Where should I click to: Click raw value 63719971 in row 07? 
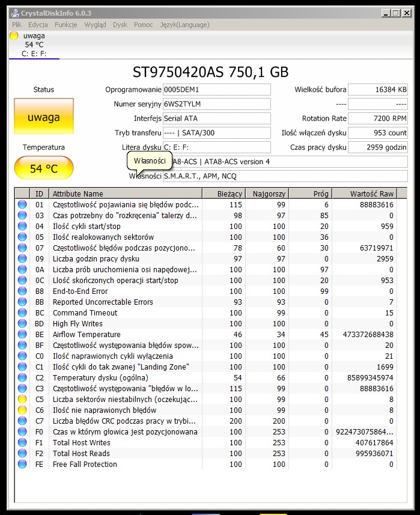(376, 248)
